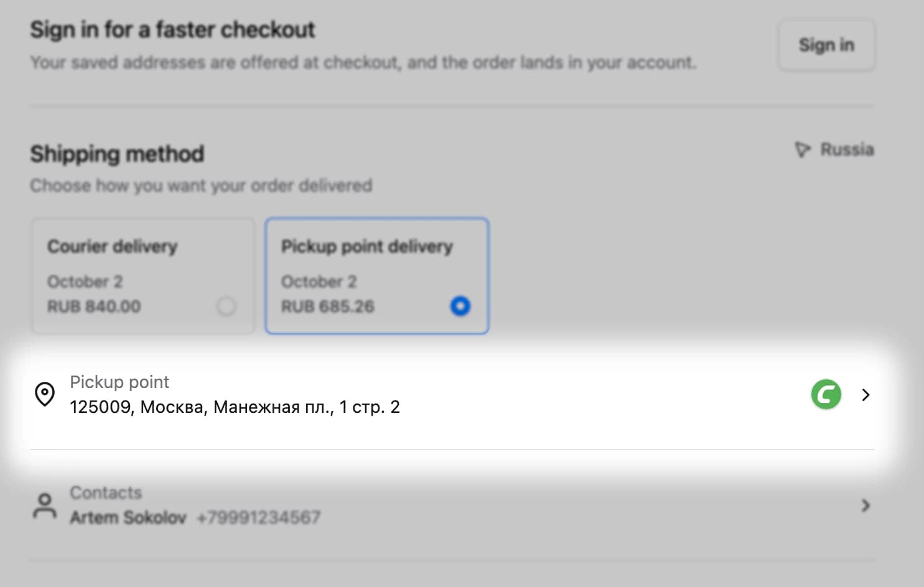Click the Shipping method heading
Screen dimensions: 924x587
tap(117, 154)
